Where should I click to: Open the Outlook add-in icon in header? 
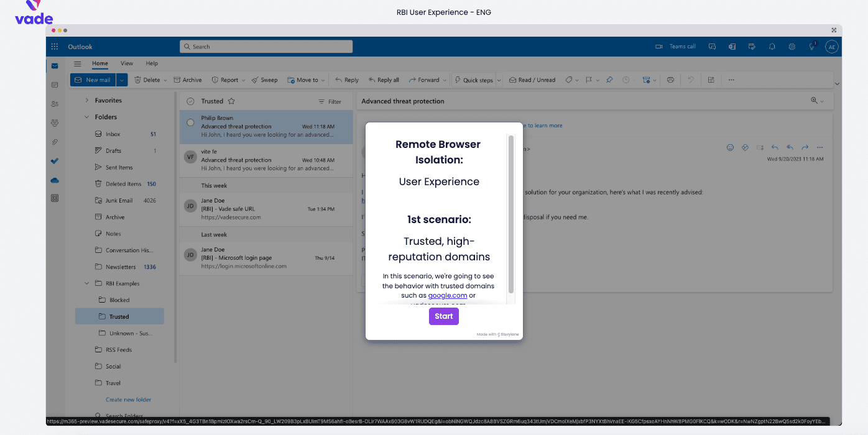point(732,47)
